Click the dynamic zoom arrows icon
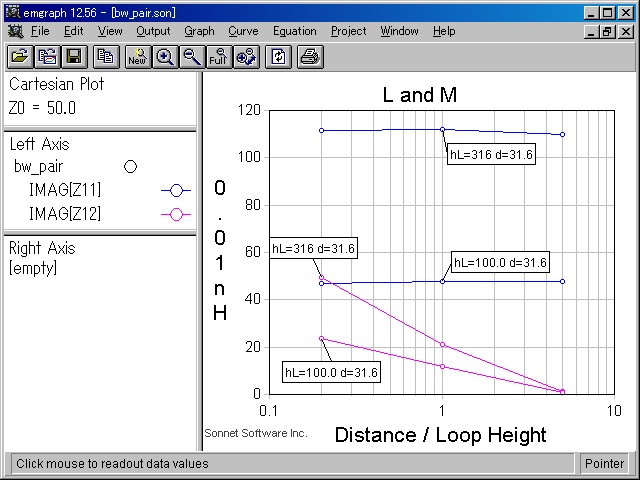Image resolution: width=640 pixels, height=480 pixels. coord(246,57)
